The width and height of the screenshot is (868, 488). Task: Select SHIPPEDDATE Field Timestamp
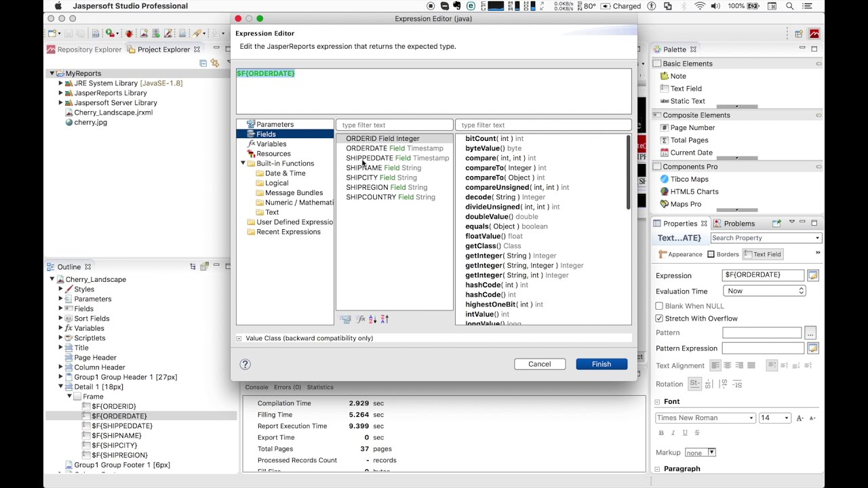(x=397, y=158)
